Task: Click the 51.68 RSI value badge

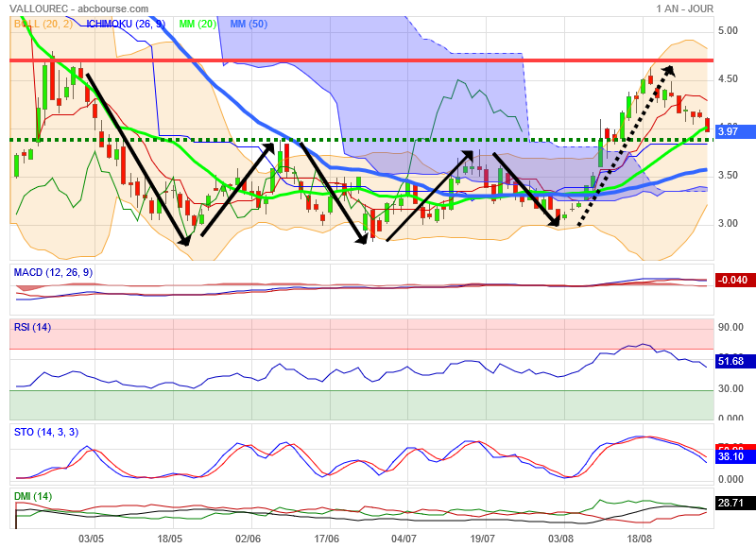Action: (735, 361)
